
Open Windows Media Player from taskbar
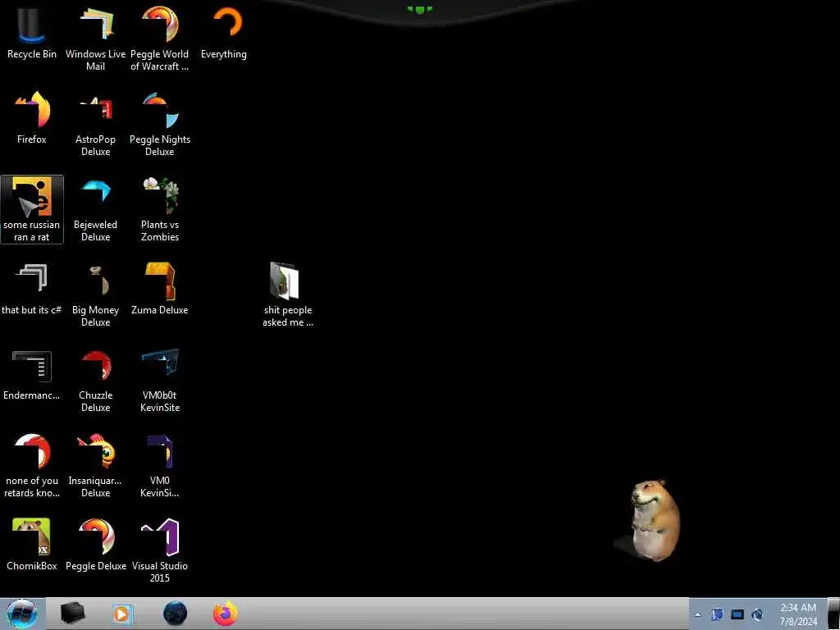coord(122,614)
